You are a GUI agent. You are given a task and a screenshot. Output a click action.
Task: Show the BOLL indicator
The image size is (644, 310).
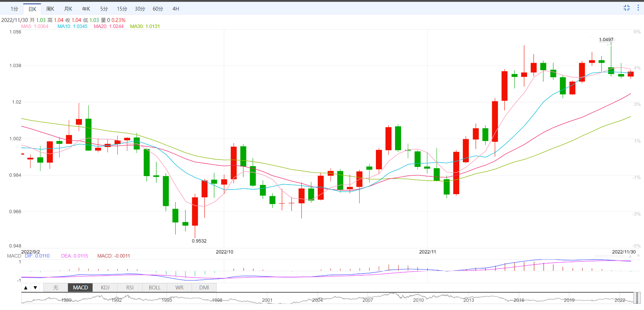[x=155, y=288]
